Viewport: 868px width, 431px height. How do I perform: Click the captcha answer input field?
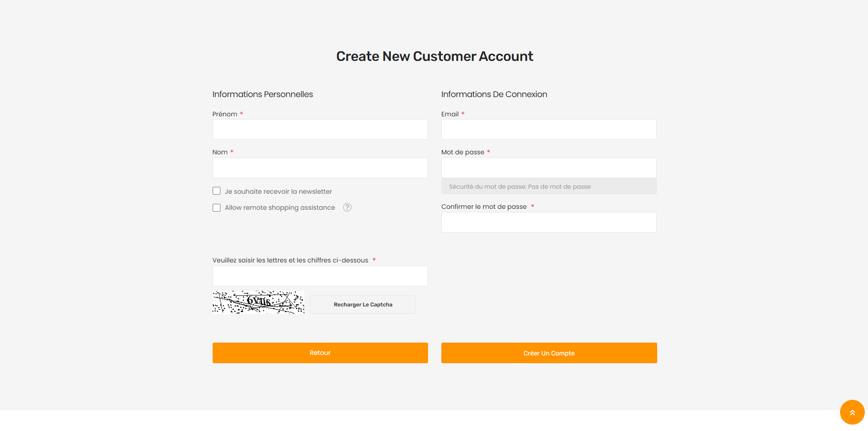(319, 276)
